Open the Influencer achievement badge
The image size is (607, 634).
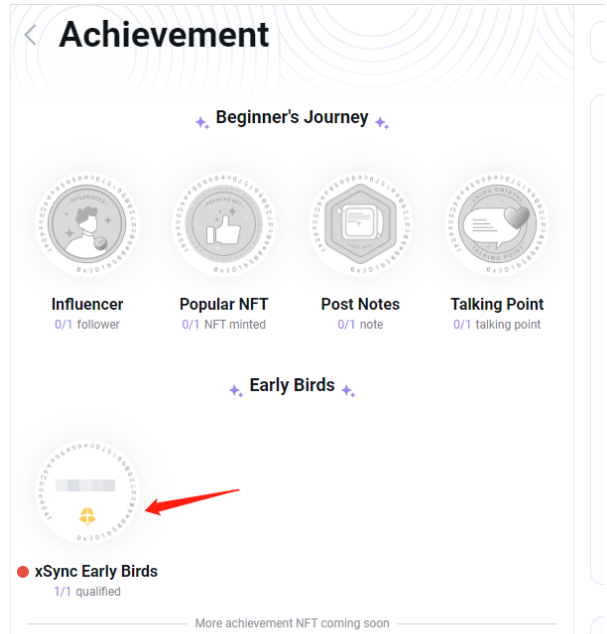(x=88, y=225)
